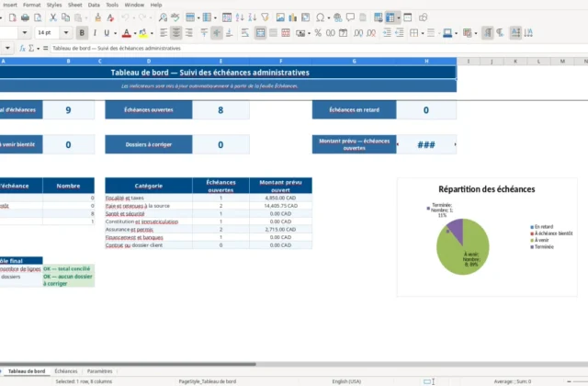Click the Insert Hyperlink globe icon
Screen dimensions: 588x386
point(337,17)
